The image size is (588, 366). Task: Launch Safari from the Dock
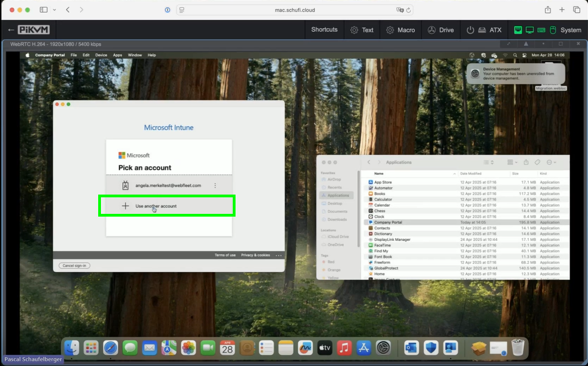tap(110, 348)
